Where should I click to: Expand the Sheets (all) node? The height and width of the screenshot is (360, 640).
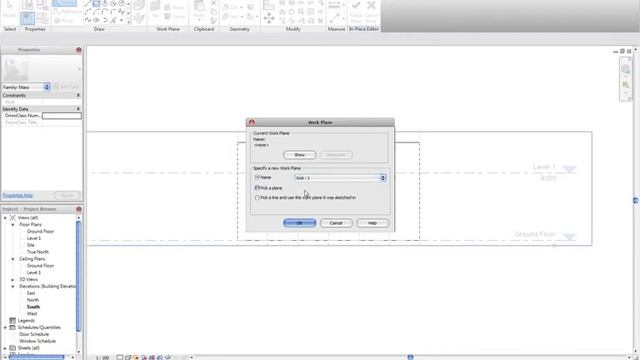[5, 348]
